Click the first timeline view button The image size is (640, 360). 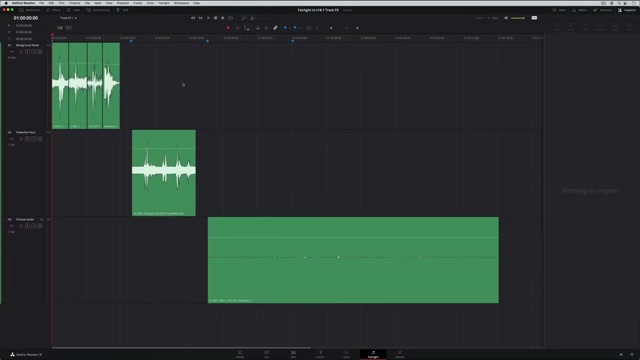pyautogui.click(x=60, y=28)
